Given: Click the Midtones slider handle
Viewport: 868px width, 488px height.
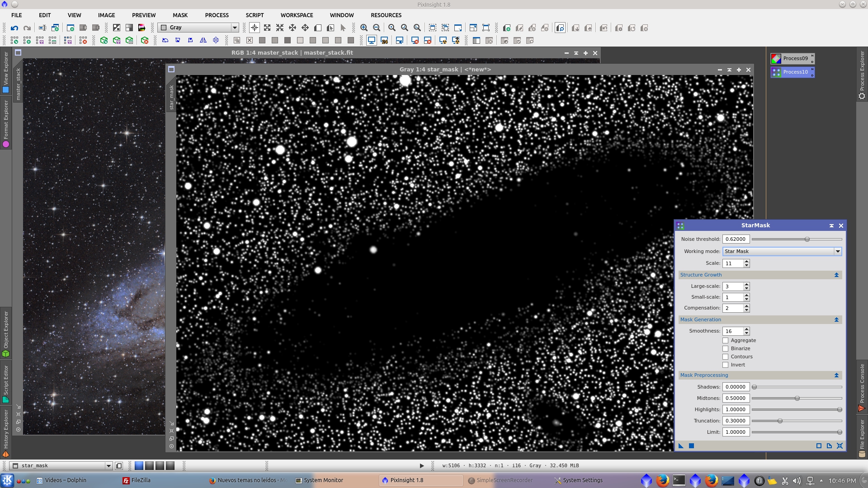Looking at the screenshot, I should tap(797, 398).
